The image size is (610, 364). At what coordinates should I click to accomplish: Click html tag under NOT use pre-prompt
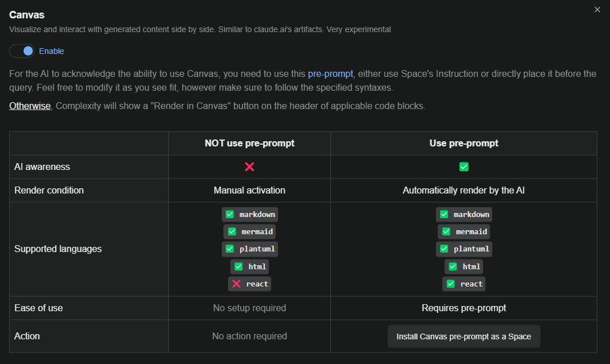pyautogui.click(x=250, y=266)
